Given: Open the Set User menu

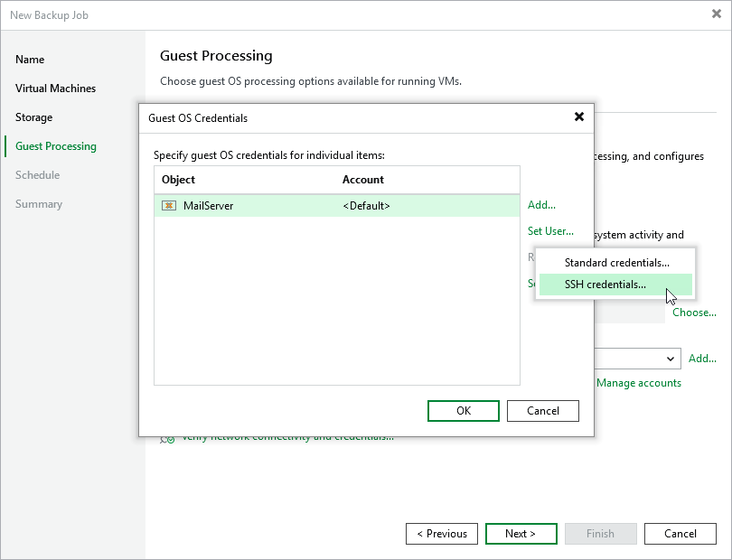Looking at the screenshot, I should [549, 231].
